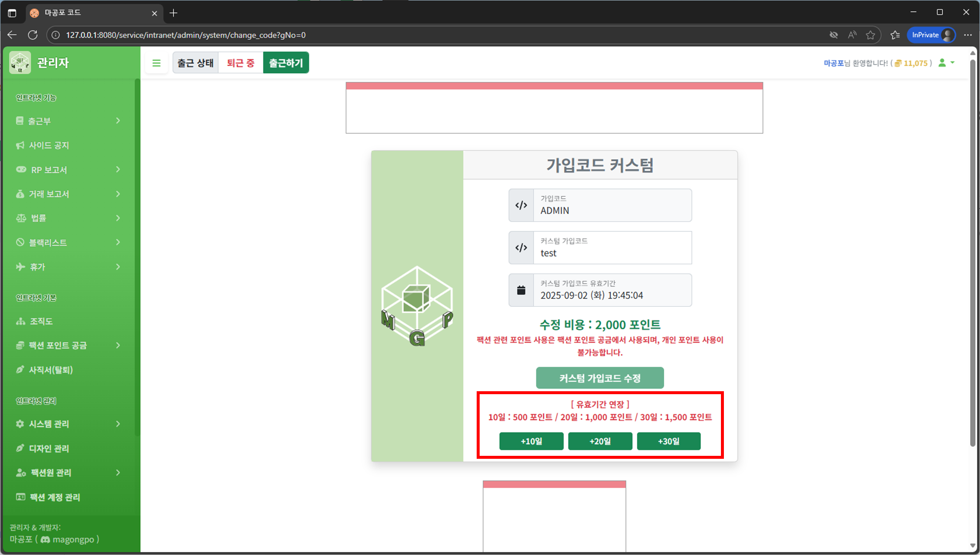The width and height of the screenshot is (980, 555).
Task: Click the gamepad icon for RP 보고서
Action: 21,170
